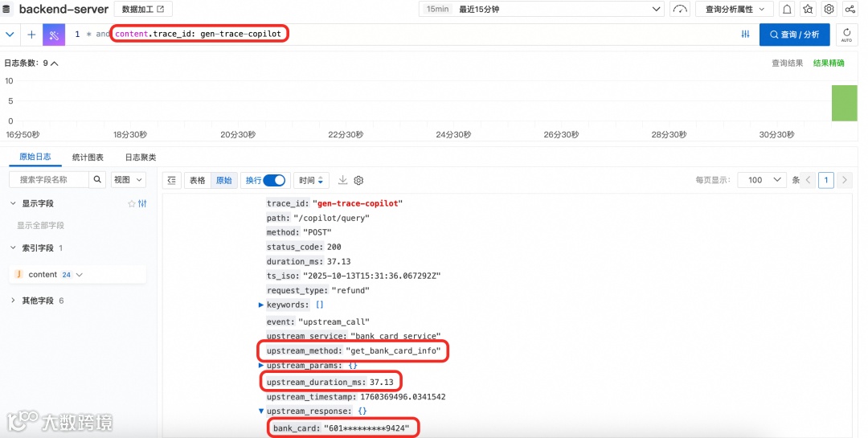Viewport: 868px width, 438px height.
Task: Switch to 原始 view mode
Action: pos(223,180)
